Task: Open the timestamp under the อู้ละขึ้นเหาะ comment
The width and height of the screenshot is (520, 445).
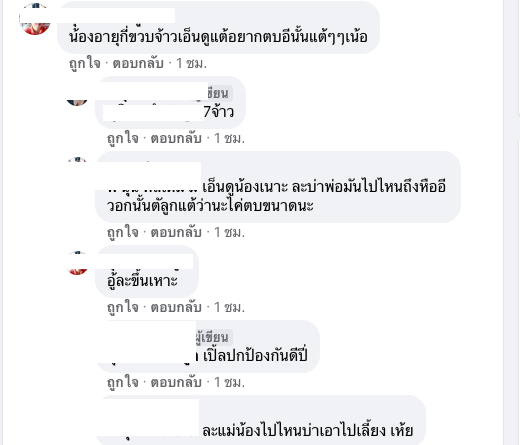Action: (x=229, y=307)
